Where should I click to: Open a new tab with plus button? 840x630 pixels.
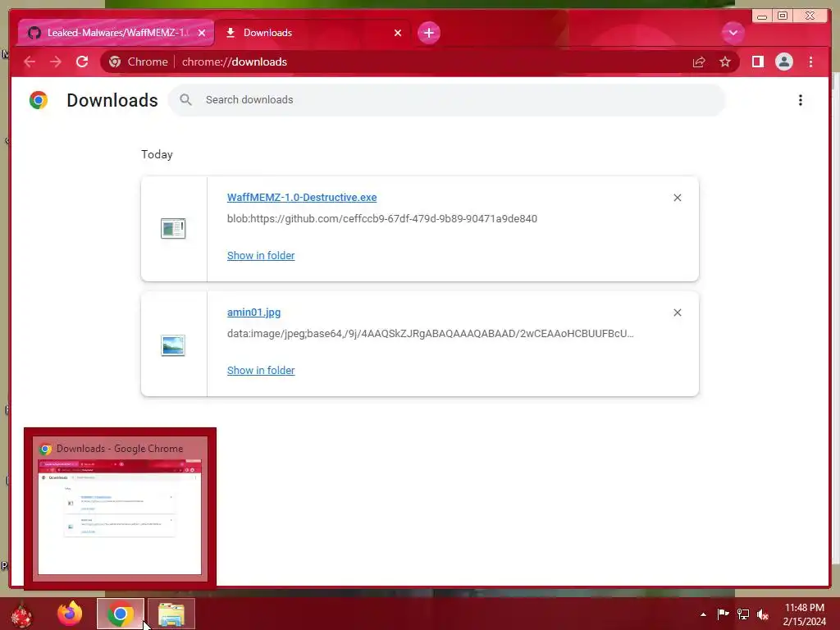point(428,33)
